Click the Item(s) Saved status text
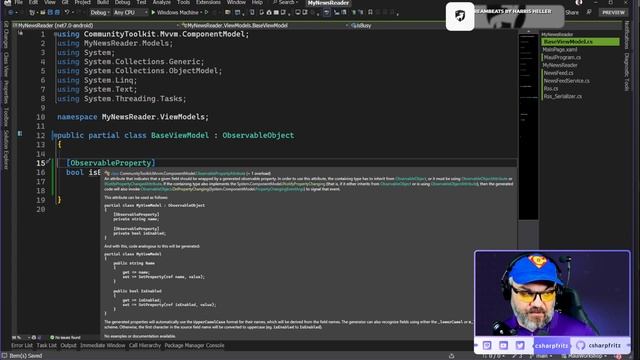The height and width of the screenshot is (360, 640). (x=25, y=356)
